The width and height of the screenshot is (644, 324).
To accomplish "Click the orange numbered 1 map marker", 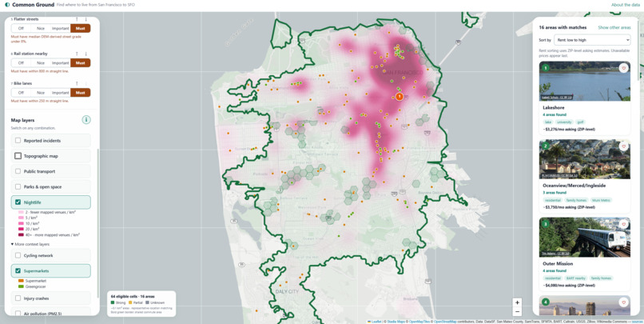I will (399, 96).
